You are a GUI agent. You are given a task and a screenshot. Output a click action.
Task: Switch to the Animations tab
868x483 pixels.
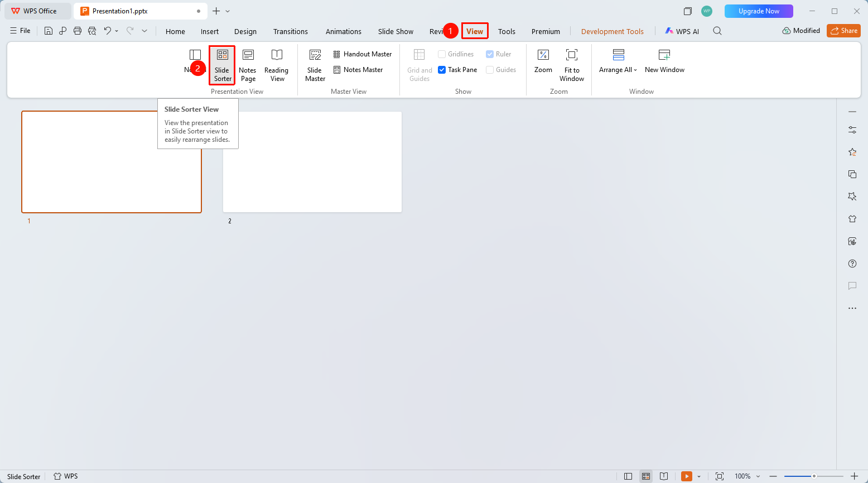pos(344,31)
